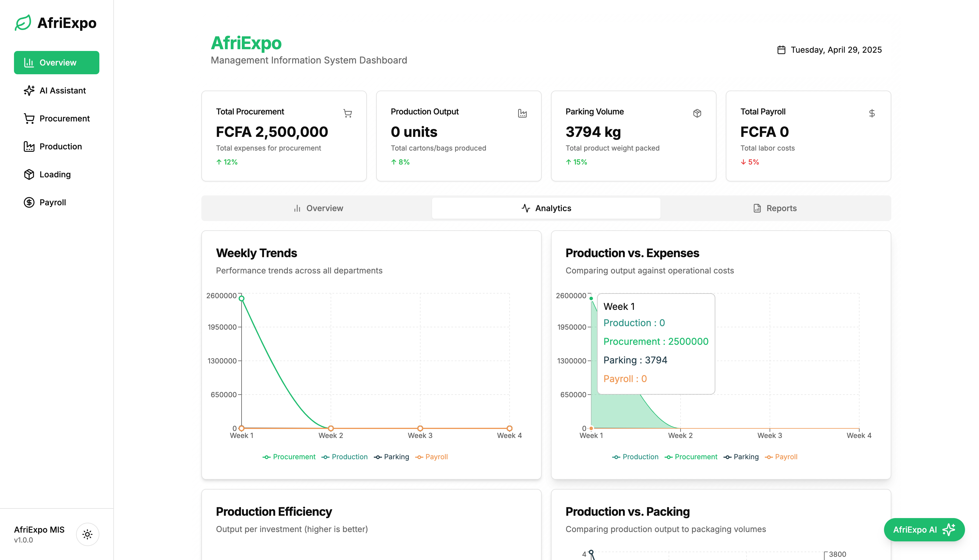
Task: Select the Overview sidebar button
Action: point(57,63)
